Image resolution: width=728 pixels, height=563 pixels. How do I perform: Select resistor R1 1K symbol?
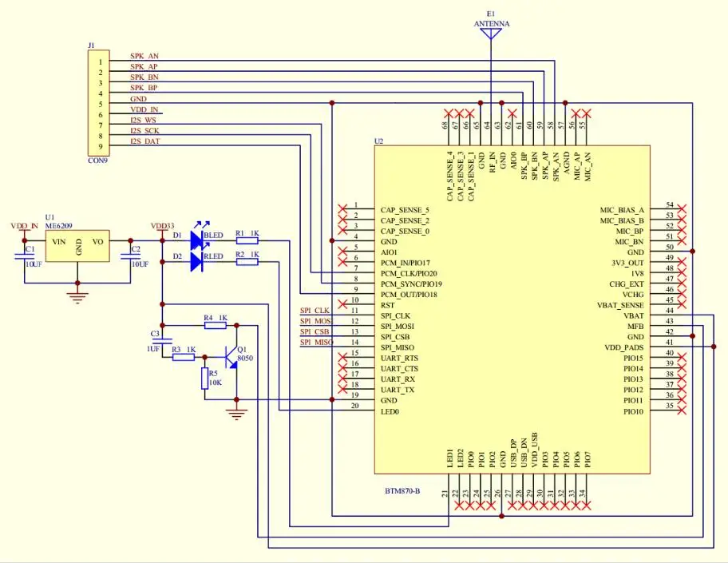(247, 240)
